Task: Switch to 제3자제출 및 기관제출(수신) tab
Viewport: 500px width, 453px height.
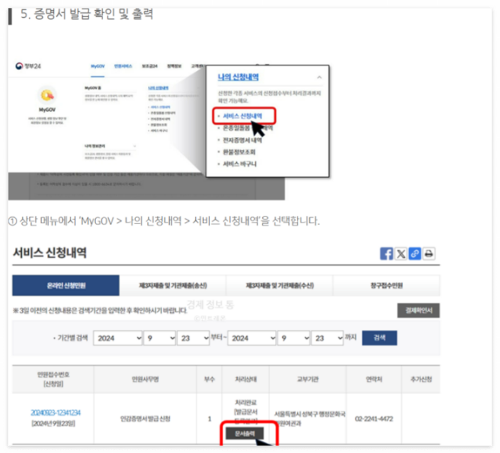Action: [x=280, y=285]
